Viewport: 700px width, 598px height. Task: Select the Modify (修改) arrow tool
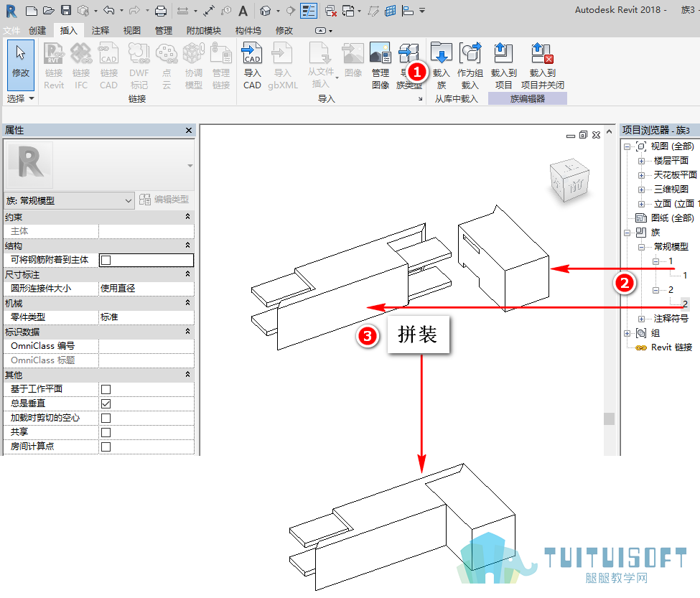tap(21, 65)
